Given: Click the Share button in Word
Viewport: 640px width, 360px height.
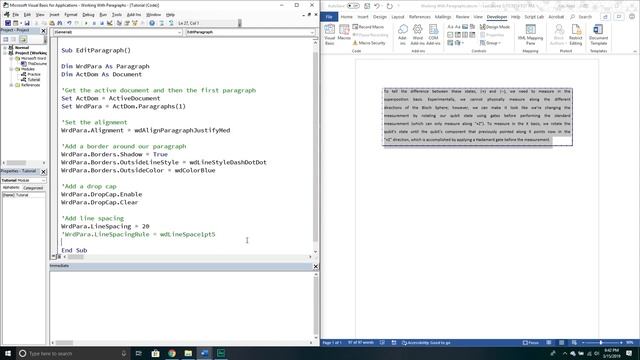Looking at the screenshot, I should pos(605,17).
